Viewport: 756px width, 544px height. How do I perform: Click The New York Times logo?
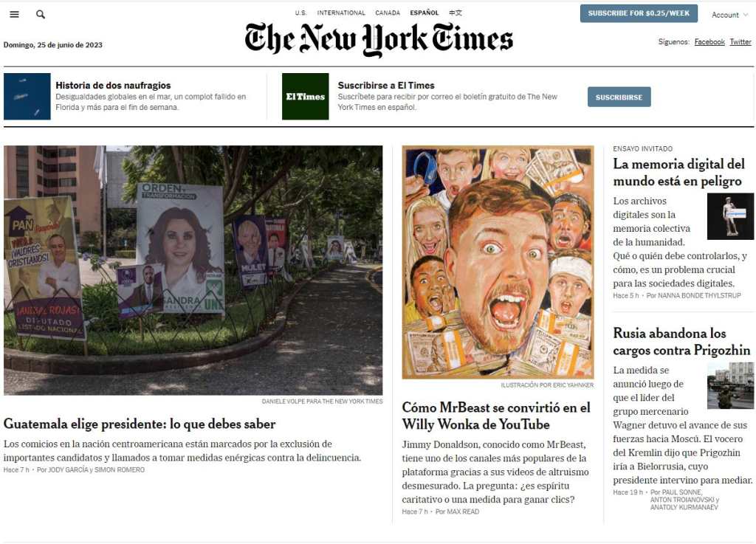379,40
